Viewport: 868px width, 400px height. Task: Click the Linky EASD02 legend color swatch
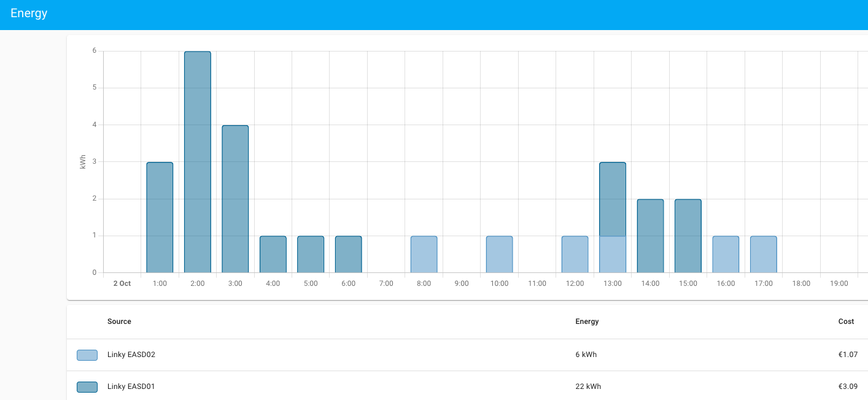point(86,355)
